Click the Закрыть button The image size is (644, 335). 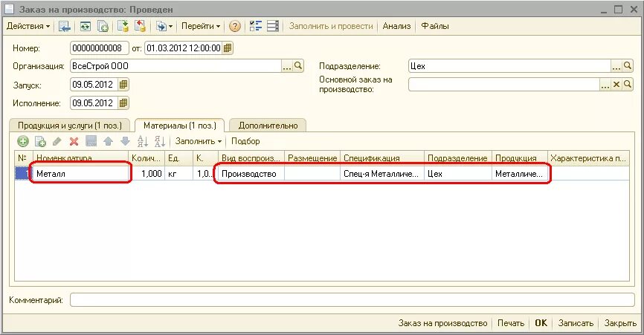[x=620, y=323]
